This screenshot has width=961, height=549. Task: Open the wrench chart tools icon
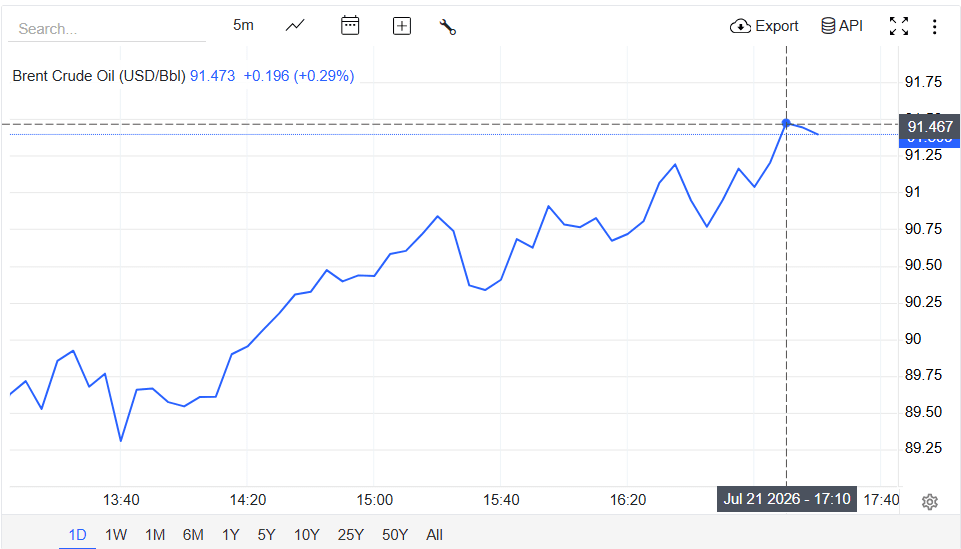[x=448, y=26]
